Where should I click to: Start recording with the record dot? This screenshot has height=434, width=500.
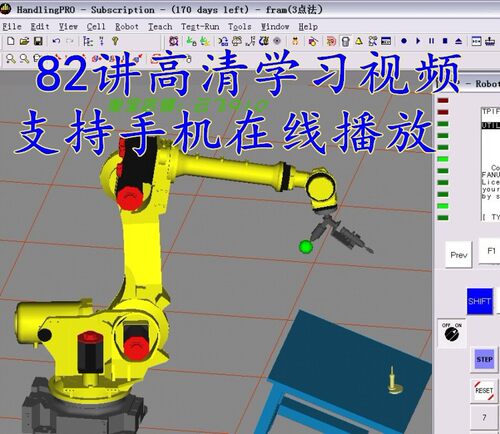404,41
